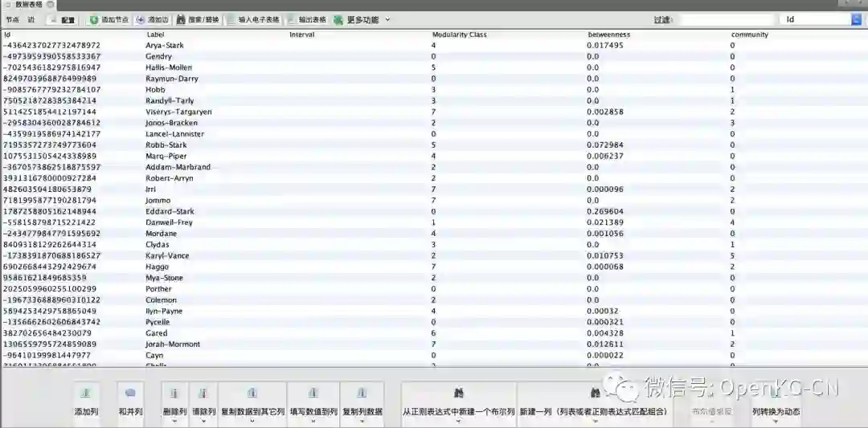The width and height of the screenshot is (868, 428).
Task: Select the Jonos-Bracken label cell
Action: [172, 123]
